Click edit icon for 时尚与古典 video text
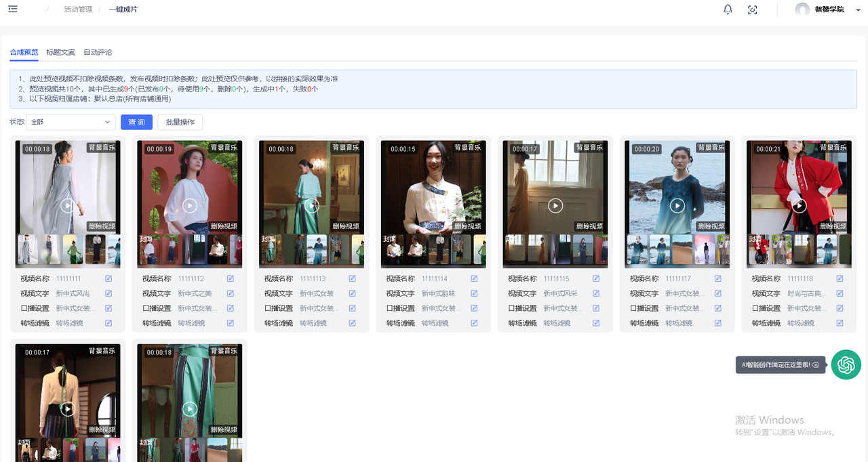This screenshot has height=462, width=868. (840, 293)
